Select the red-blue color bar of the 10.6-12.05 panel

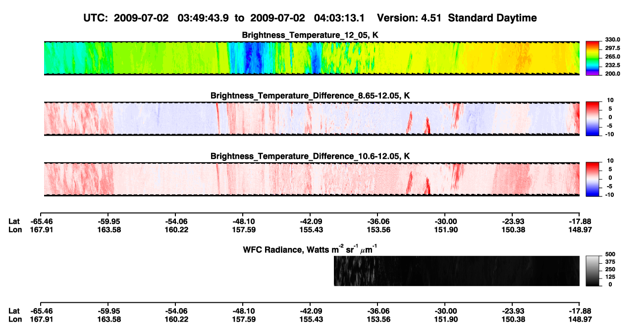point(592,178)
